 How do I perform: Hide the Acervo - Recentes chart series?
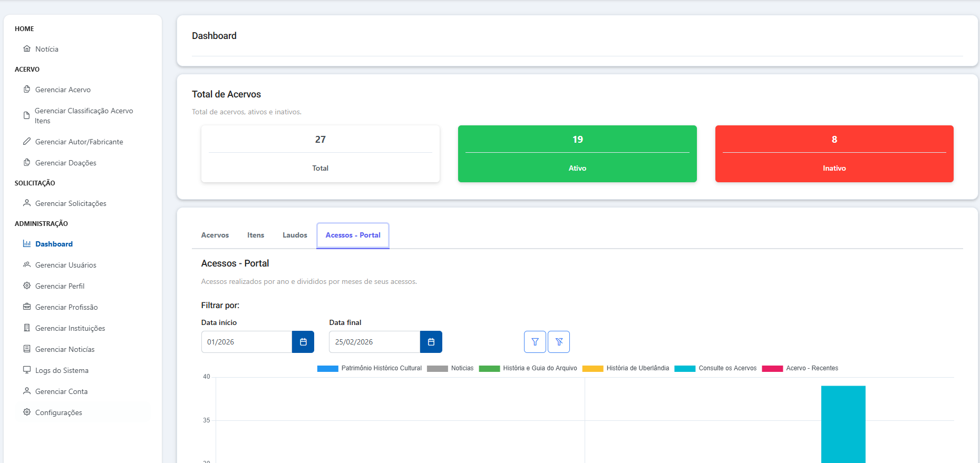click(772, 369)
